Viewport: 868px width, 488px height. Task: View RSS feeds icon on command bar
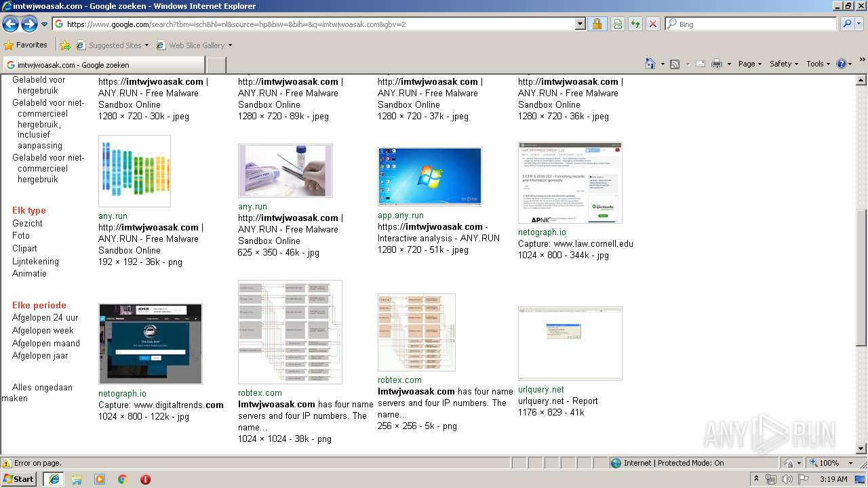(675, 64)
